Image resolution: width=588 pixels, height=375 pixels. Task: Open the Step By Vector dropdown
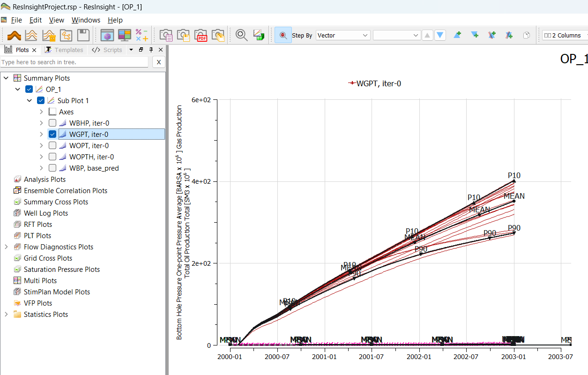click(x=342, y=35)
